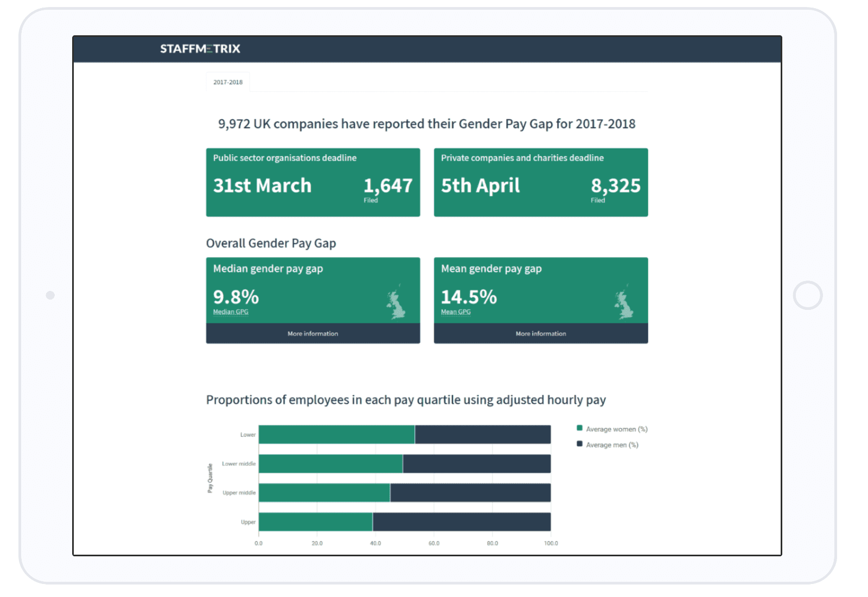Click the Upper middle men bar segment

[x=470, y=493]
